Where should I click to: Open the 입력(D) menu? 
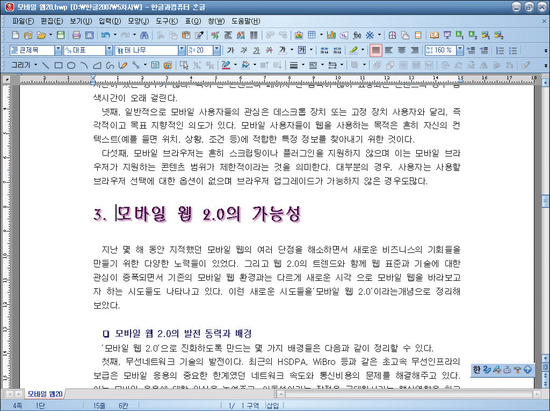coord(110,21)
